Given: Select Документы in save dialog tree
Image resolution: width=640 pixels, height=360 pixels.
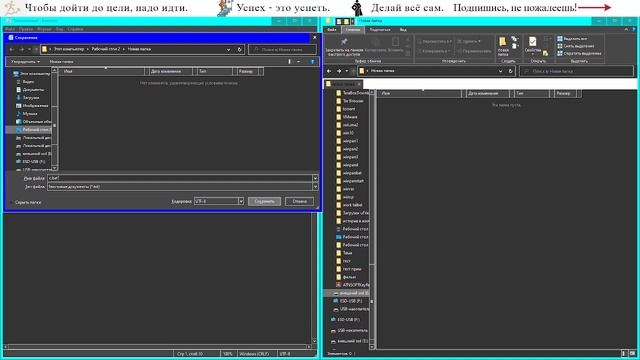Looking at the screenshot, I should coord(30,90).
